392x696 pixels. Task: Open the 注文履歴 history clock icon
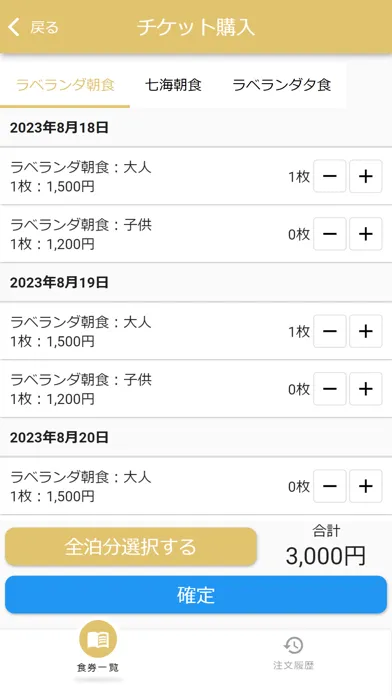click(x=293, y=645)
